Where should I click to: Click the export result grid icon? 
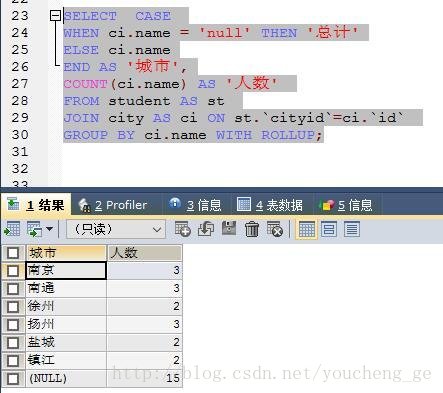12,229
